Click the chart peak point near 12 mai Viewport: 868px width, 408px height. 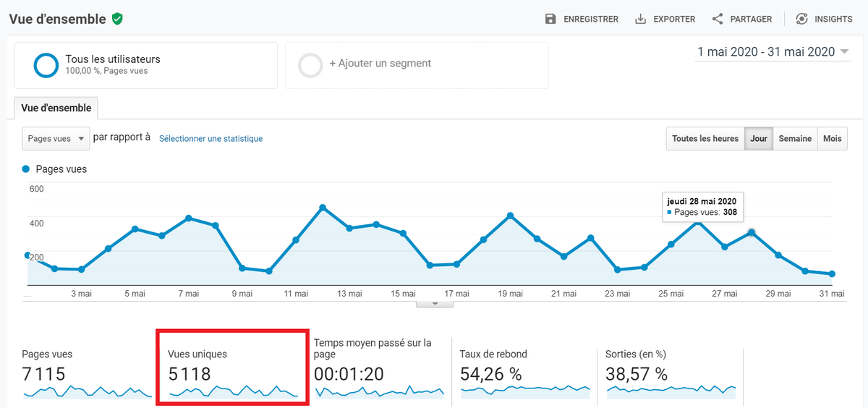tap(323, 208)
